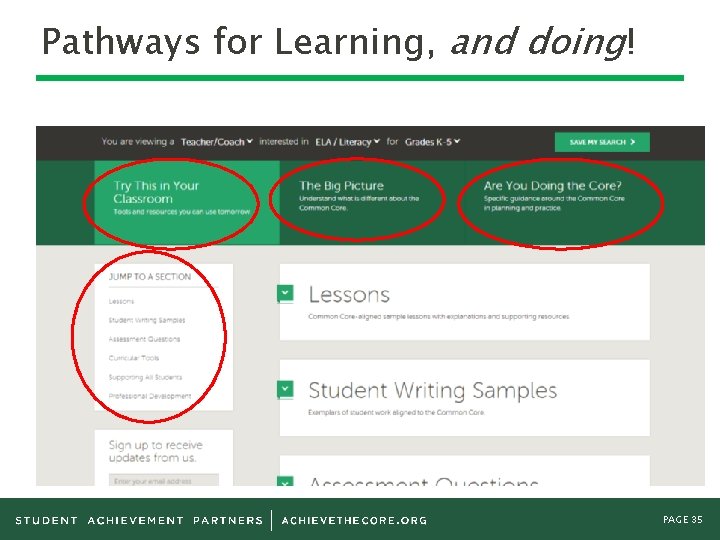
Task: Click the Lessons section heading
Action: tap(349, 294)
